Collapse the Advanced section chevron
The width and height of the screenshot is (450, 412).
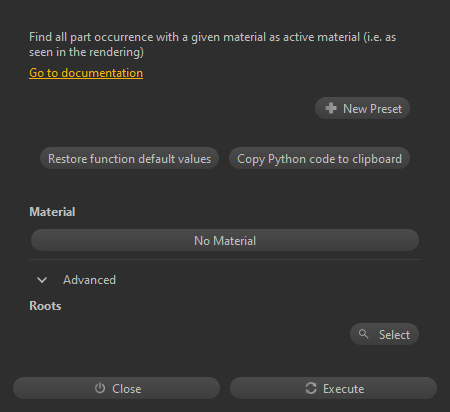42,280
